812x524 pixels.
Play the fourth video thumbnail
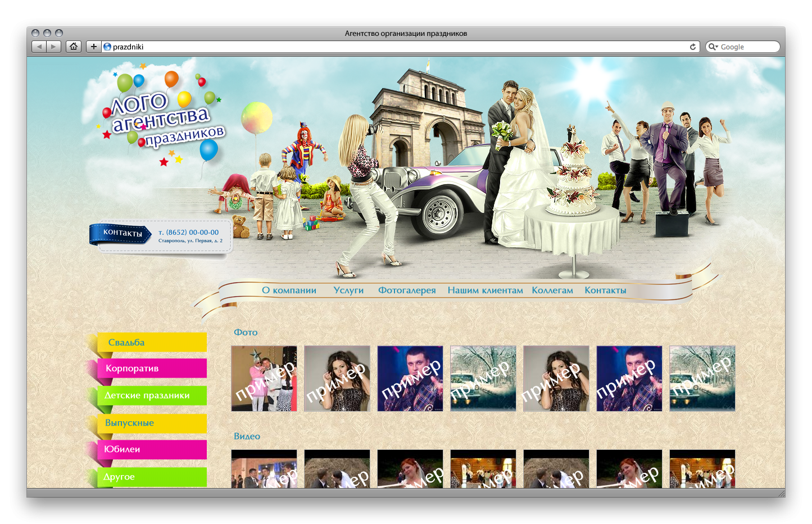coord(483,469)
